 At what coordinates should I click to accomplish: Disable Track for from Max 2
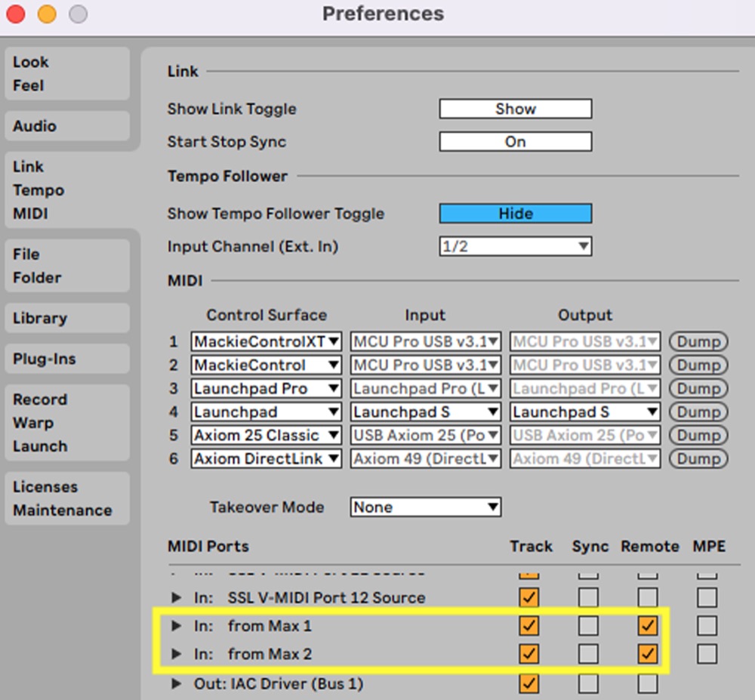click(x=528, y=654)
